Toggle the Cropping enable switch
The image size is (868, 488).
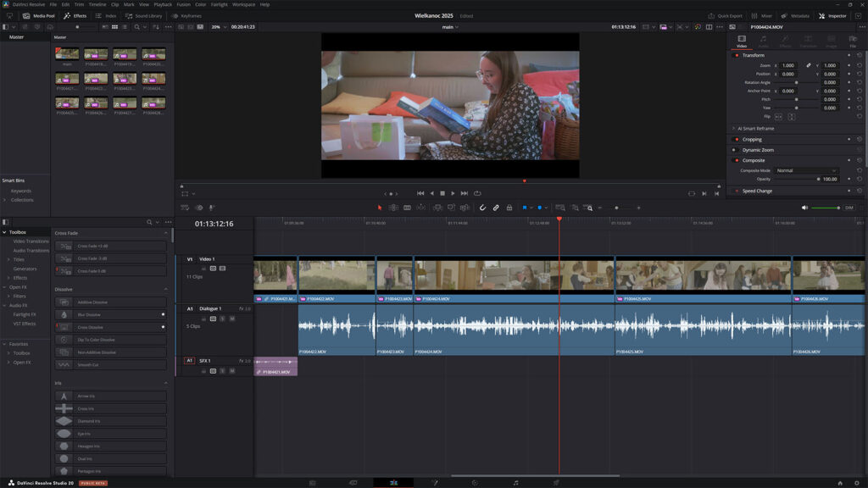click(x=737, y=140)
